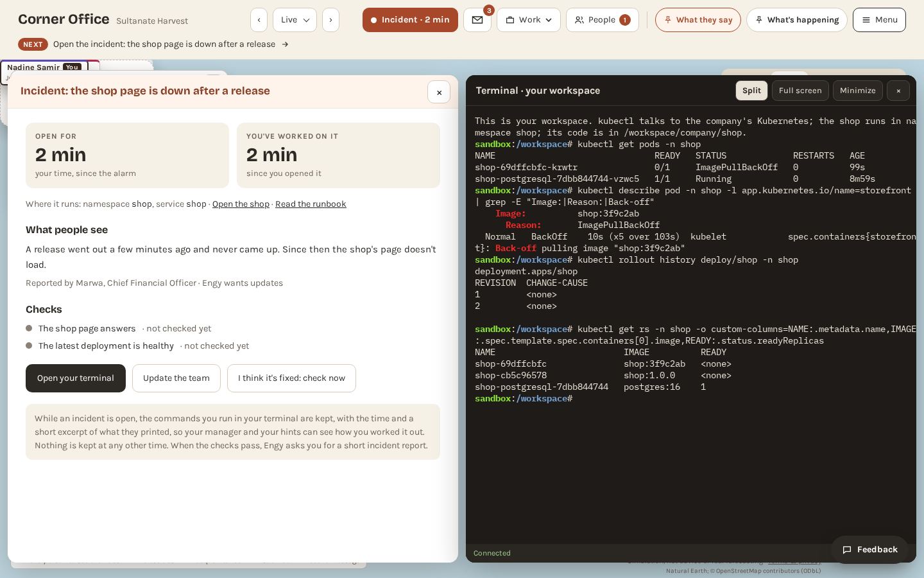
Task: Select Split terminal view
Action: [x=751, y=91]
